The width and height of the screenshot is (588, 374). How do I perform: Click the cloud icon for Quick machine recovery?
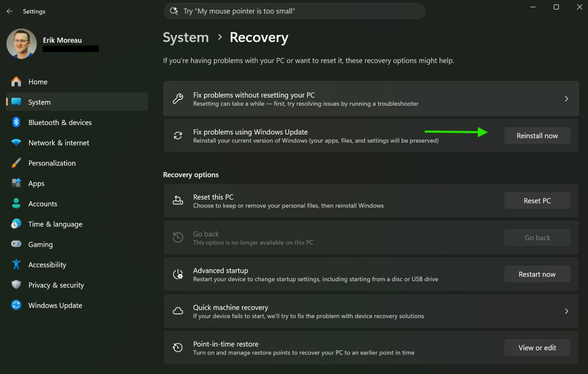click(x=178, y=311)
